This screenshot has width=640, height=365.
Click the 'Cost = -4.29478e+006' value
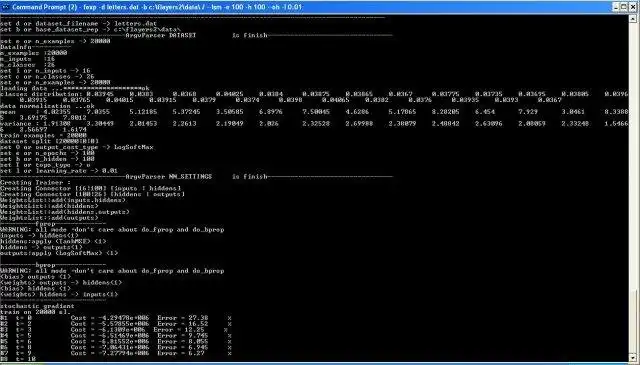click(x=110, y=317)
